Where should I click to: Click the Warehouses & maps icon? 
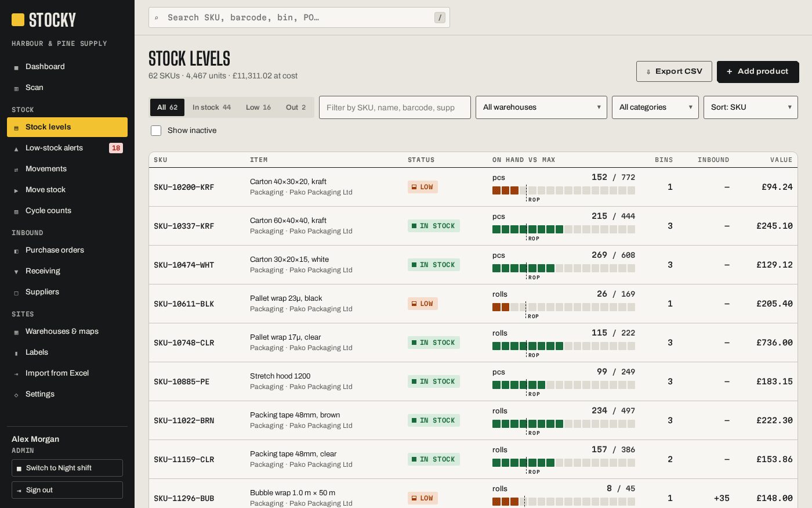click(x=16, y=332)
